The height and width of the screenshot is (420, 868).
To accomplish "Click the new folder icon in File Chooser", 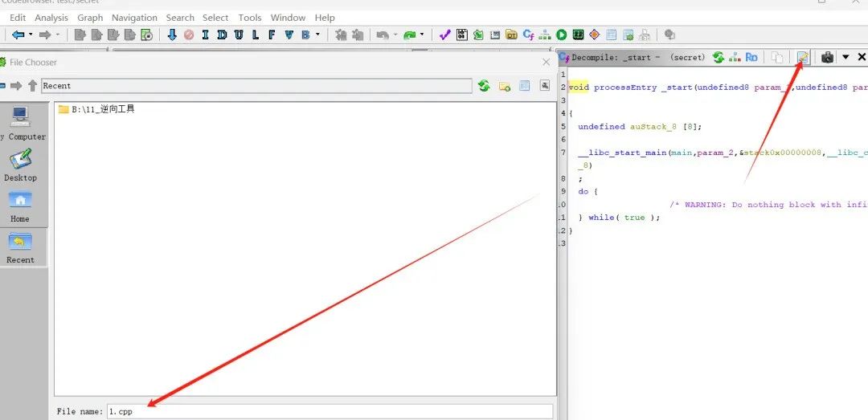I will pos(504,86).
